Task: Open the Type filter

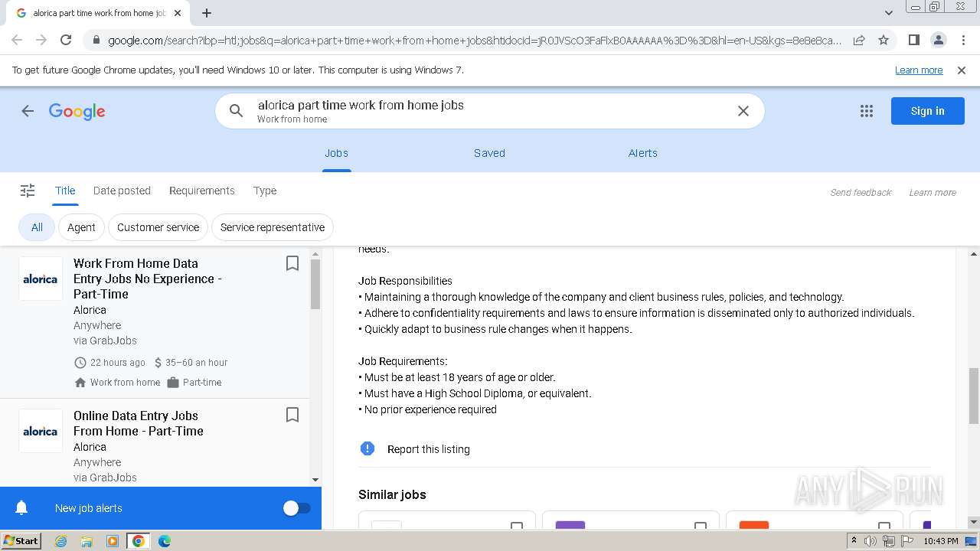Action: click(265, 191)
